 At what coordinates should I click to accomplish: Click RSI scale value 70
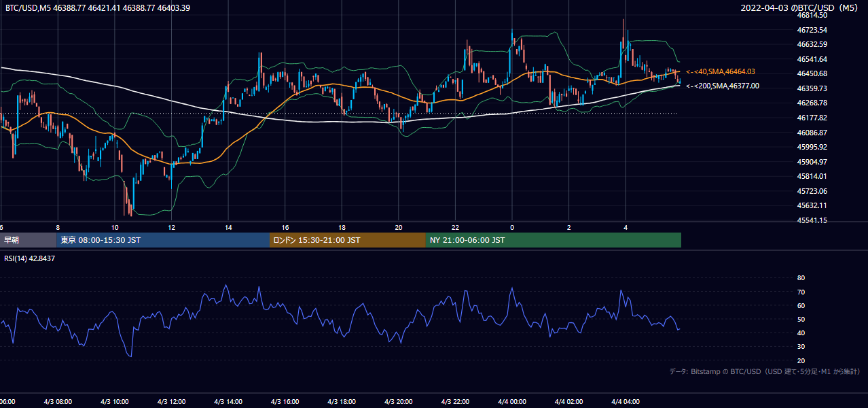801,292
